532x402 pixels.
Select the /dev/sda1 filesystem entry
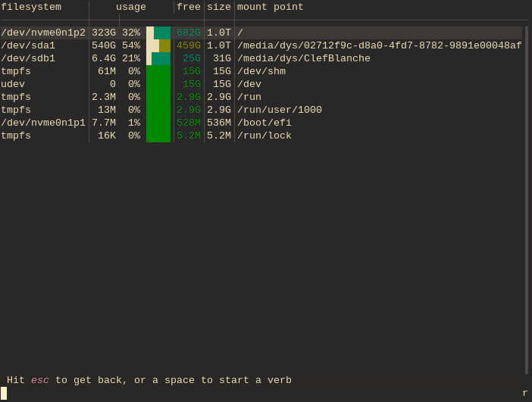pyautogui.click(x=28, y=45)
